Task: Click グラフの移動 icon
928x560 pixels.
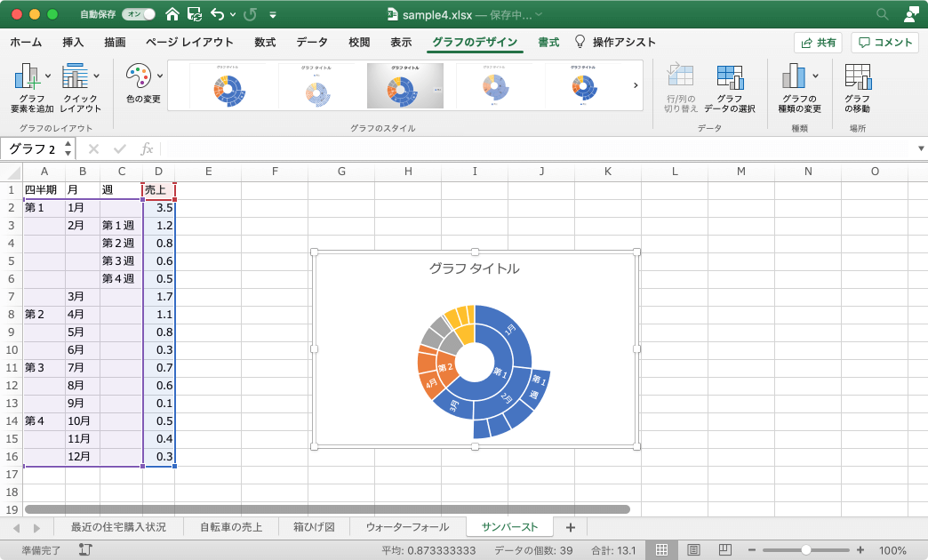Action: [858, 76]
